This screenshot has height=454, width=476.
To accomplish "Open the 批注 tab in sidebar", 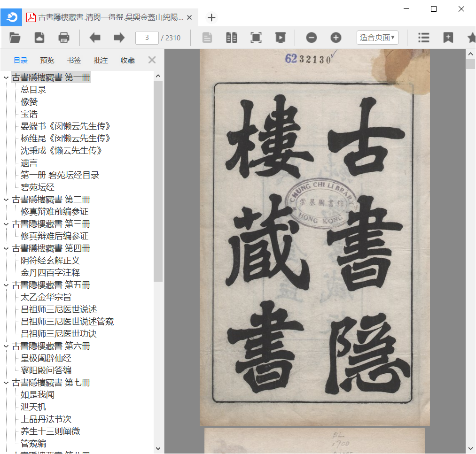I will click(101, 60).
